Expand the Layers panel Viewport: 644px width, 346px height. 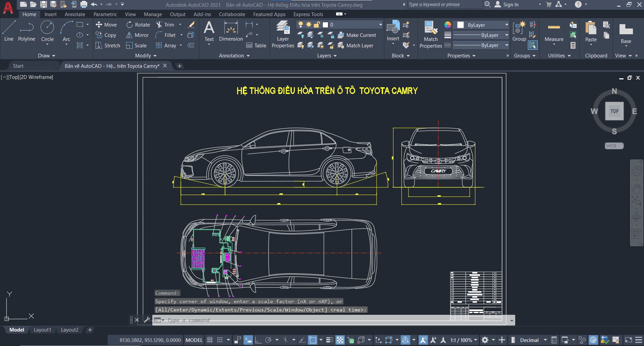[x=327, y=56]
